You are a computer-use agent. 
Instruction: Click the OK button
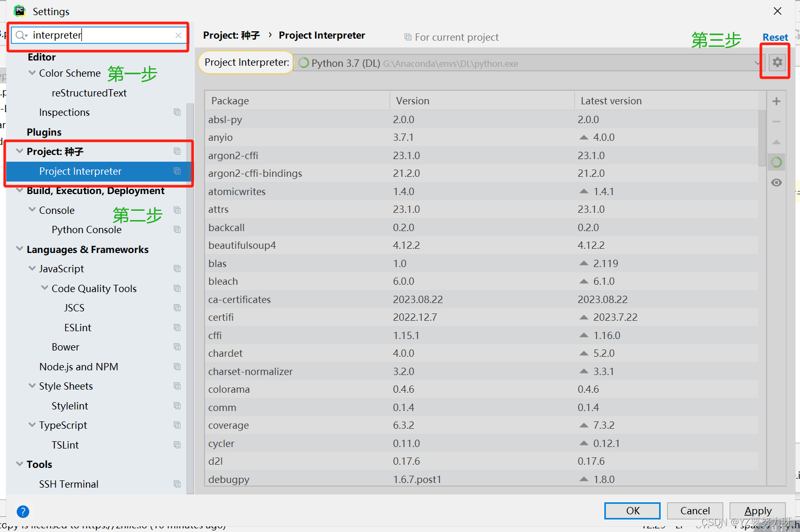[632, 511]
